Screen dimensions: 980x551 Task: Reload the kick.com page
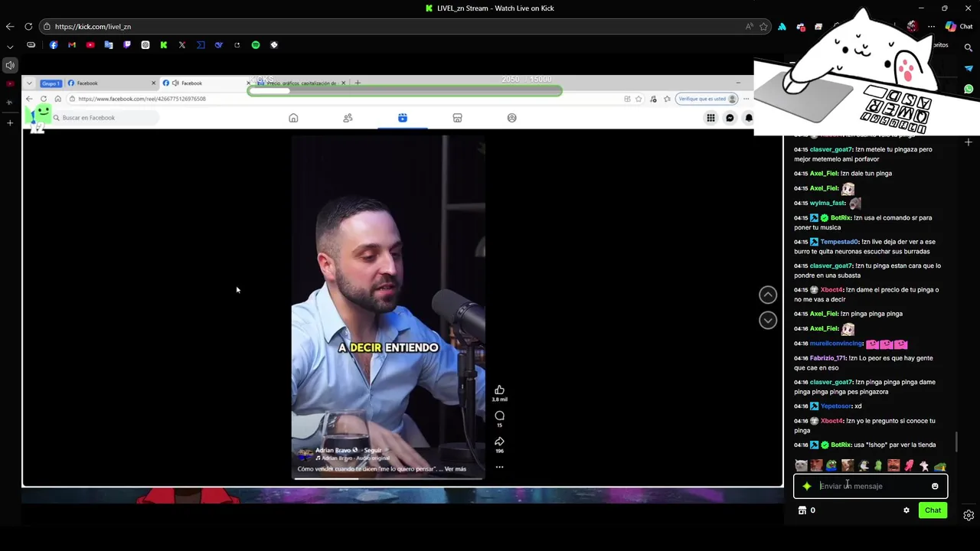[x=28, y=27]
